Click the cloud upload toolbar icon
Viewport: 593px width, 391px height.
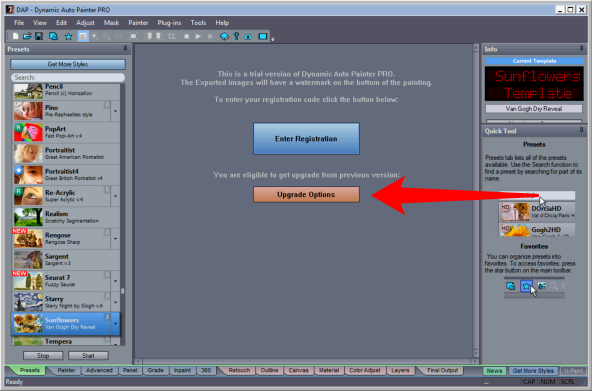pyautogui.click(x=248, y=36)
